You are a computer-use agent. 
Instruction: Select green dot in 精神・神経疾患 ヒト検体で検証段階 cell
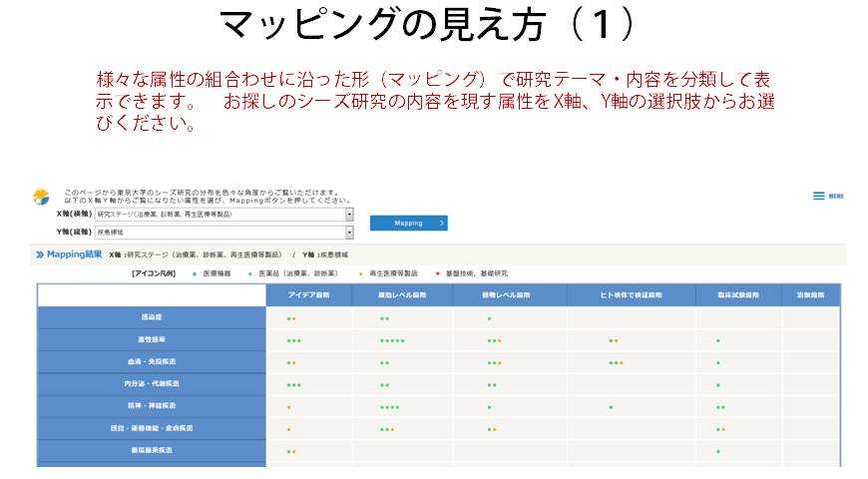[x=611, y=407]
